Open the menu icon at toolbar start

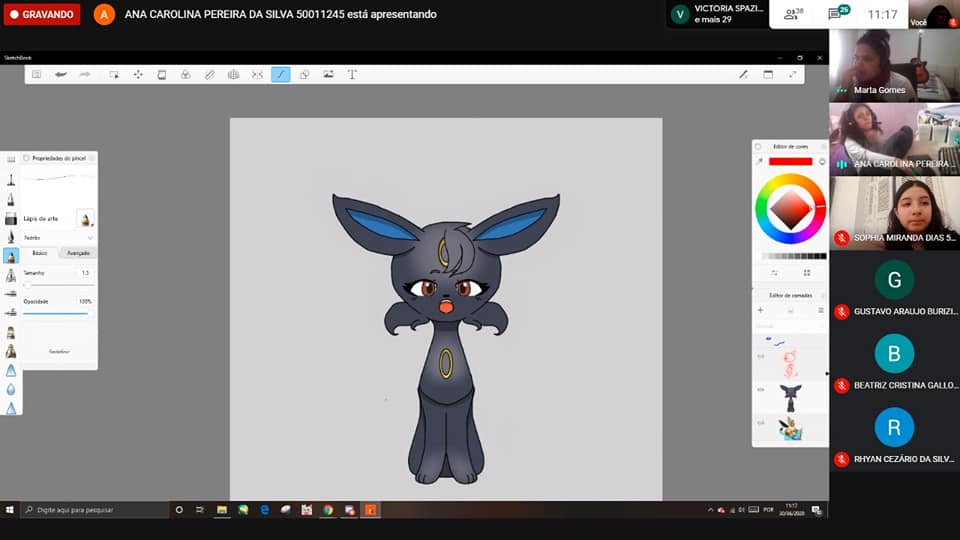tap(37, 75)
